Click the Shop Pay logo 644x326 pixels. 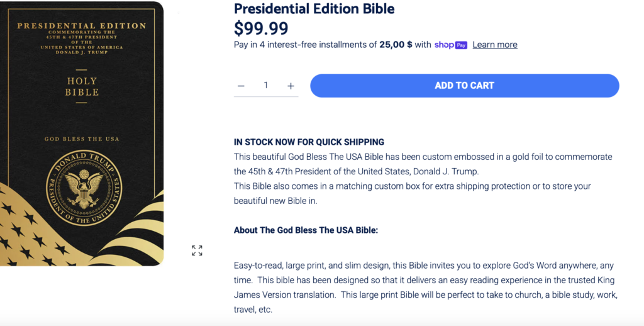pos(450,45)
